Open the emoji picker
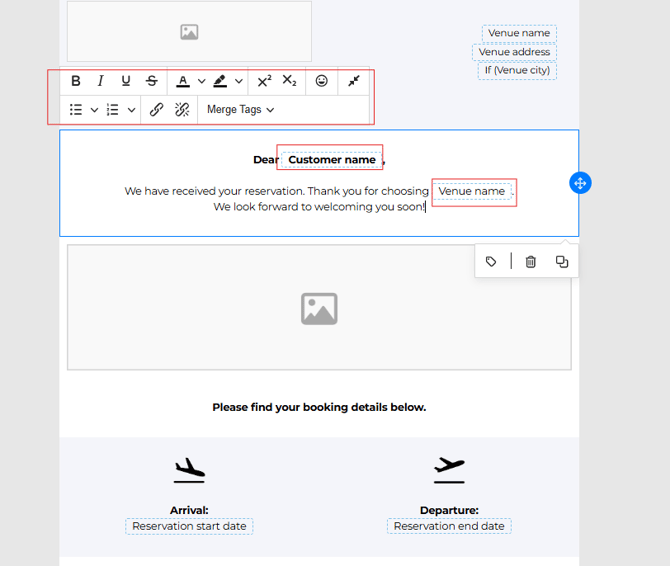 tap(321, 81)
